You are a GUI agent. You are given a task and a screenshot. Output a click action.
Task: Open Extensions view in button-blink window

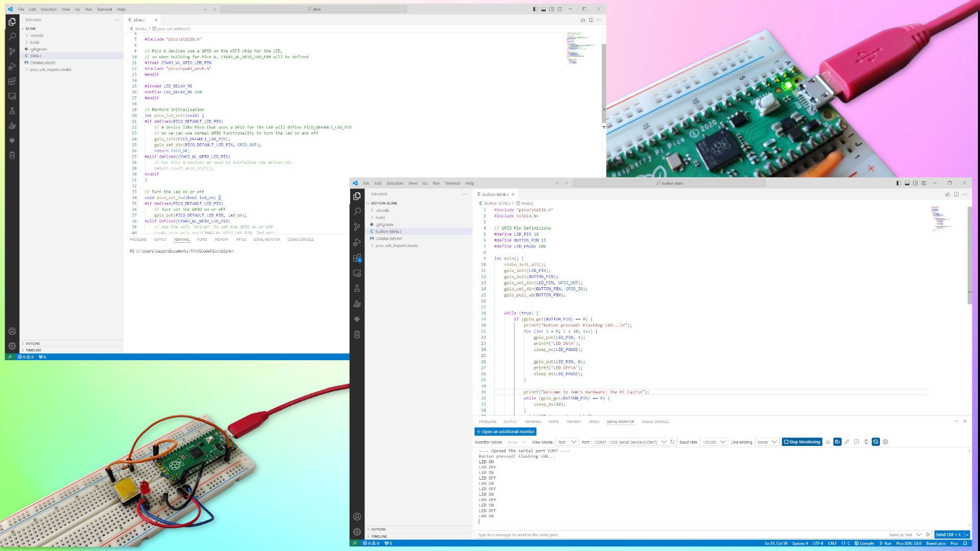pyautogui.click(x=357, y=258)
